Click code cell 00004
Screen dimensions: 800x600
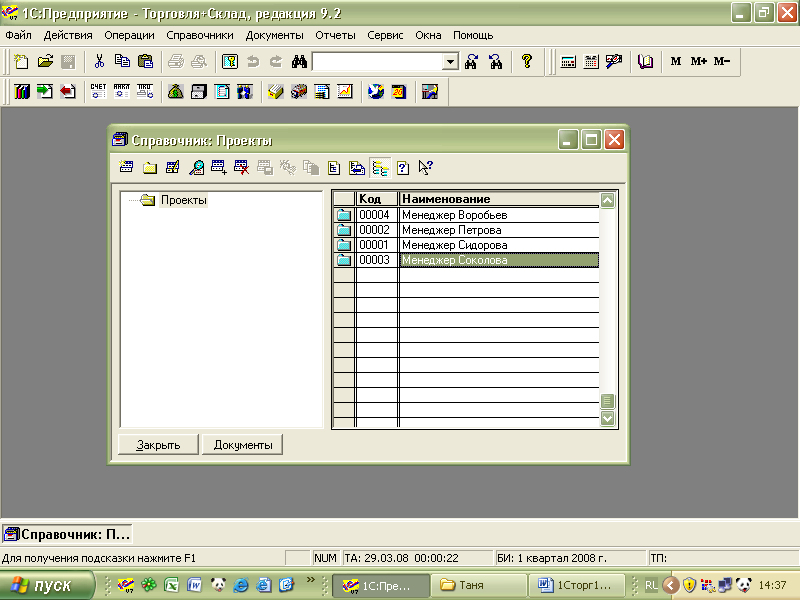[x=377, y=215]
